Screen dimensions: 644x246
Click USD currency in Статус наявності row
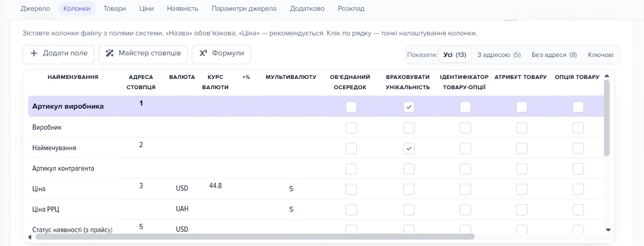(182, 230)
